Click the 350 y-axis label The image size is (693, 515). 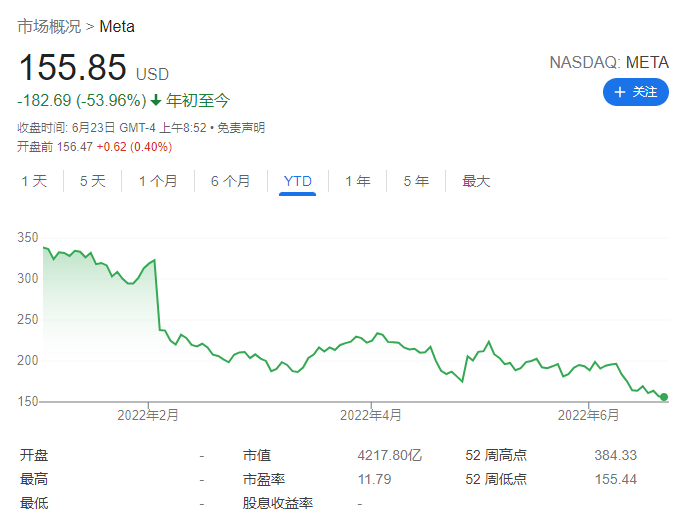(x=27, y=237)
